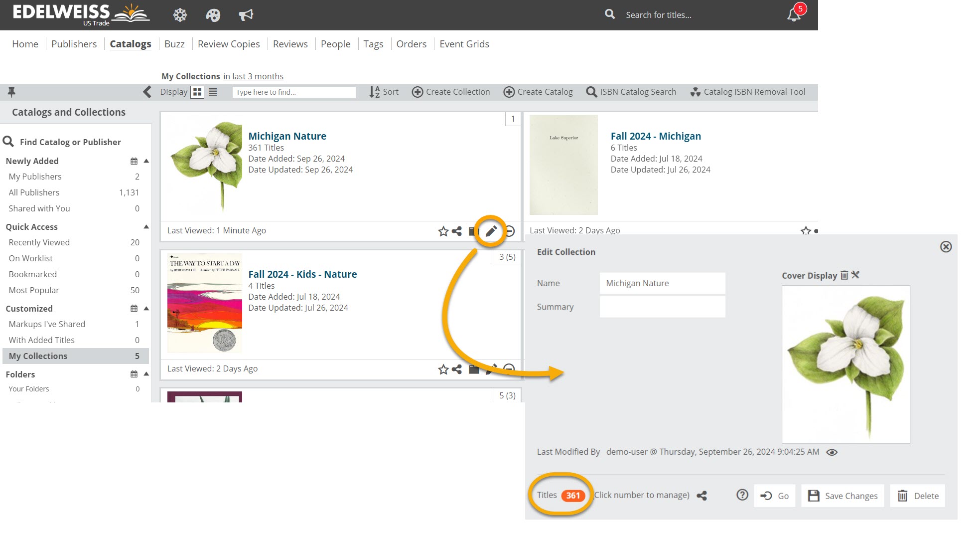Collapse the Quick Access section

pyautogui.click(x=146, y=227)
